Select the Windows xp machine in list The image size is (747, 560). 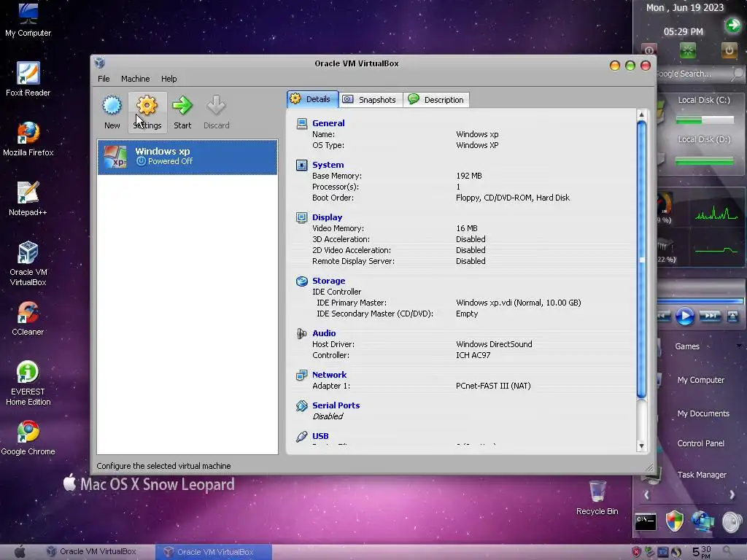click(x=187, y=157)
